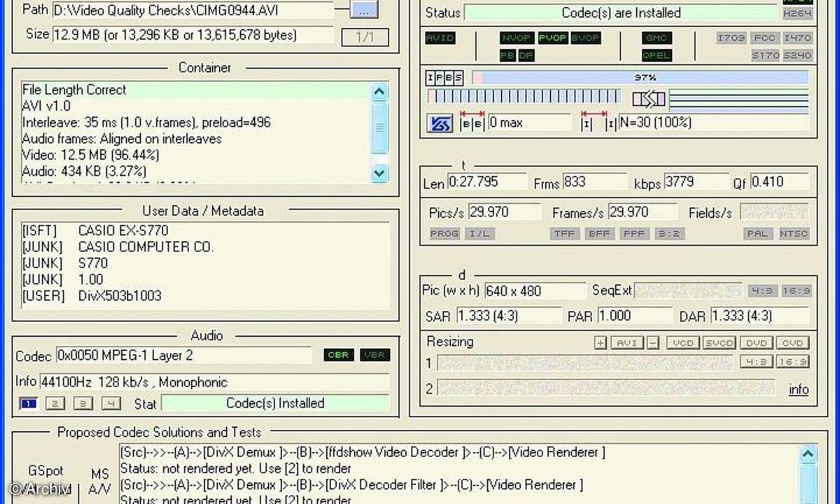Click the 3:2 pulldown indicator
This screenshot has height=504, width=840.
coord(669,234)
